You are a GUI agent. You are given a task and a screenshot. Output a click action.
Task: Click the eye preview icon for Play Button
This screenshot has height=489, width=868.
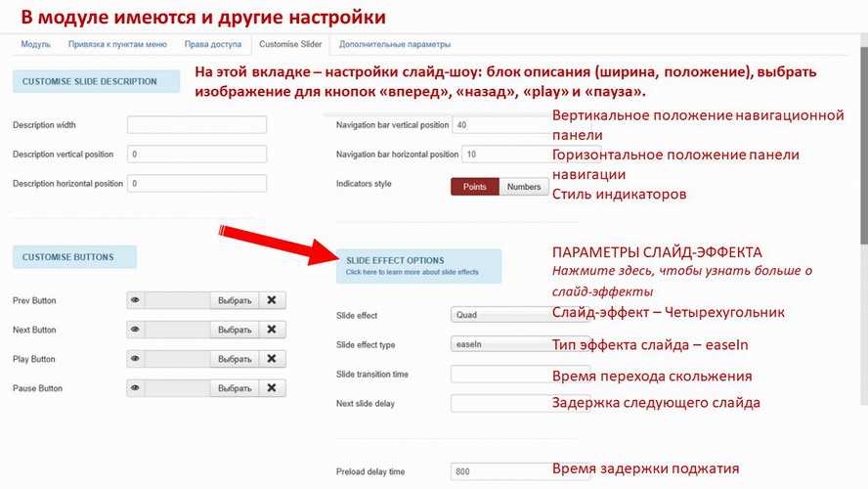pos(136,359)
